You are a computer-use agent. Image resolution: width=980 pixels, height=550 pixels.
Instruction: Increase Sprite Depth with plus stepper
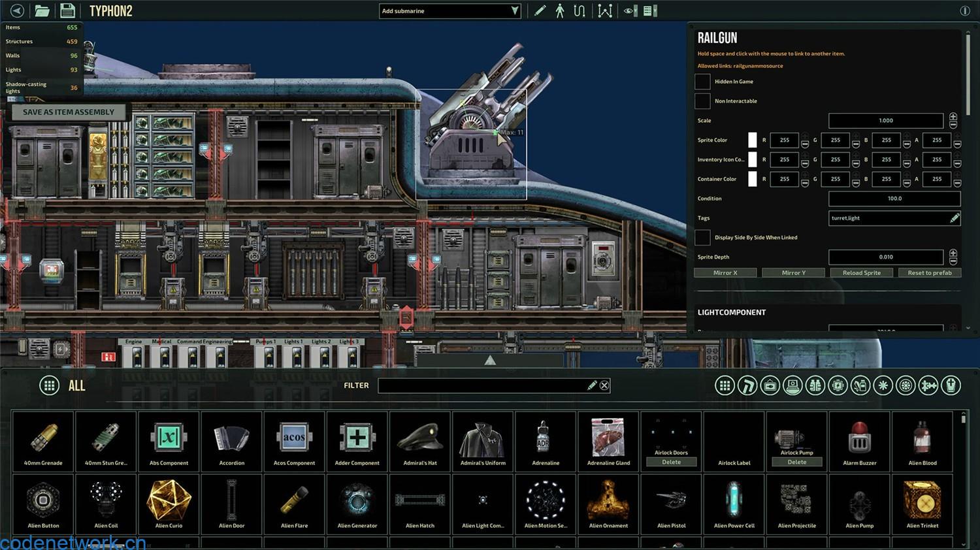tap(953, 253)
